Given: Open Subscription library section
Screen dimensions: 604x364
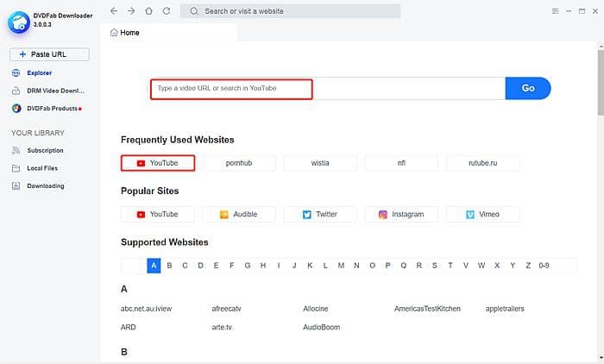Looking at the screenshot, I should coord(45,150).
